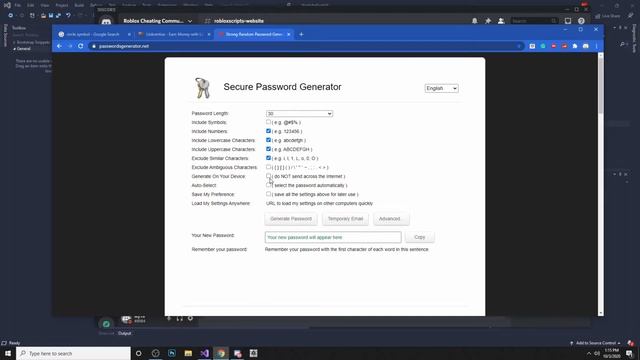Expand Discord server name dropdown
640x360 pixels.
coord(190,21)
